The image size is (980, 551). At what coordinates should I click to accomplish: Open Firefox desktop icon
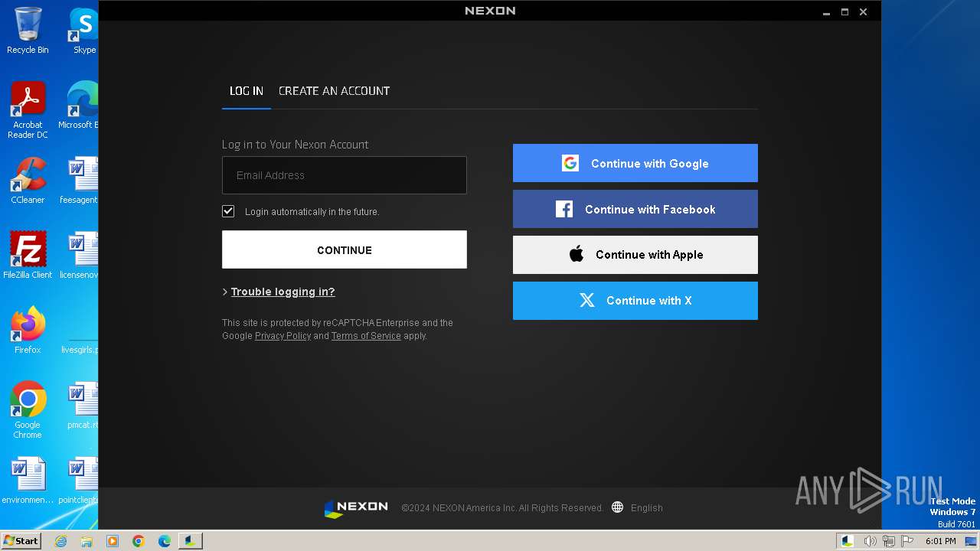tap(28, 331)
